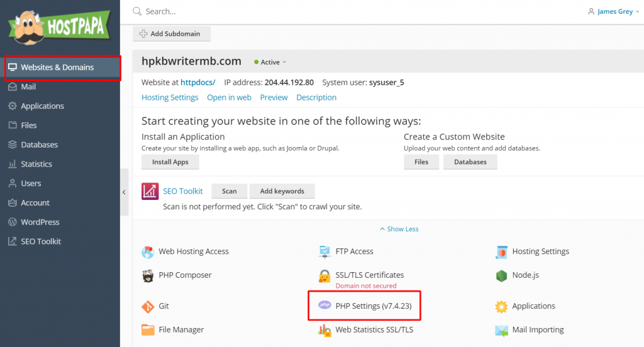Open the httpdocs/ link
The image size is (644, 347).
[198, 82]
